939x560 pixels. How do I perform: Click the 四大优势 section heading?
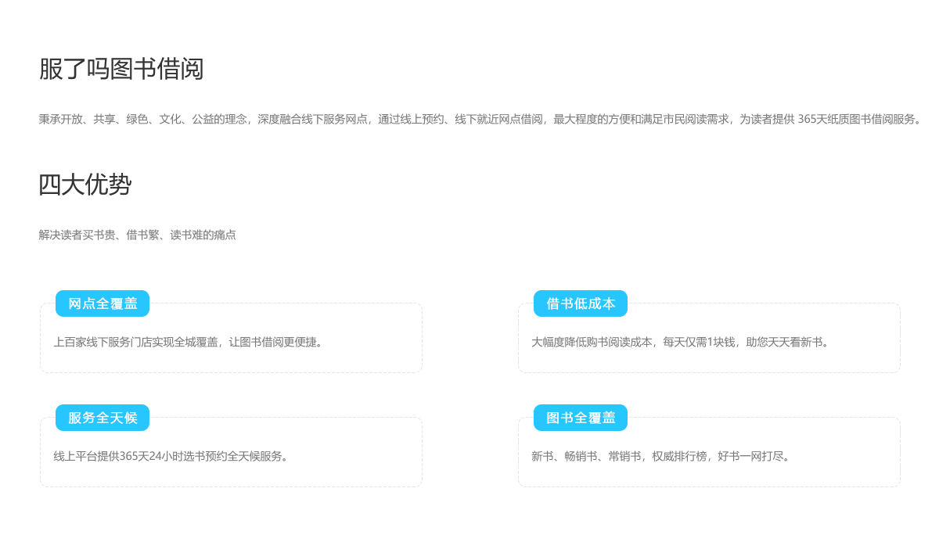click(85, 185)
